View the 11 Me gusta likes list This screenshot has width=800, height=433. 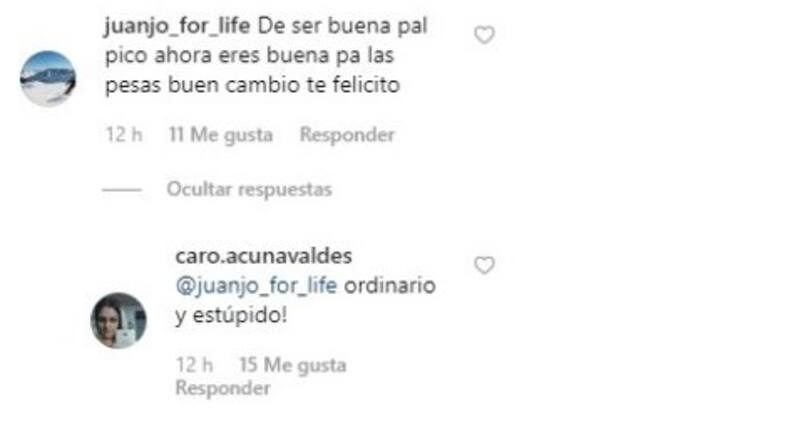(220, 135)
